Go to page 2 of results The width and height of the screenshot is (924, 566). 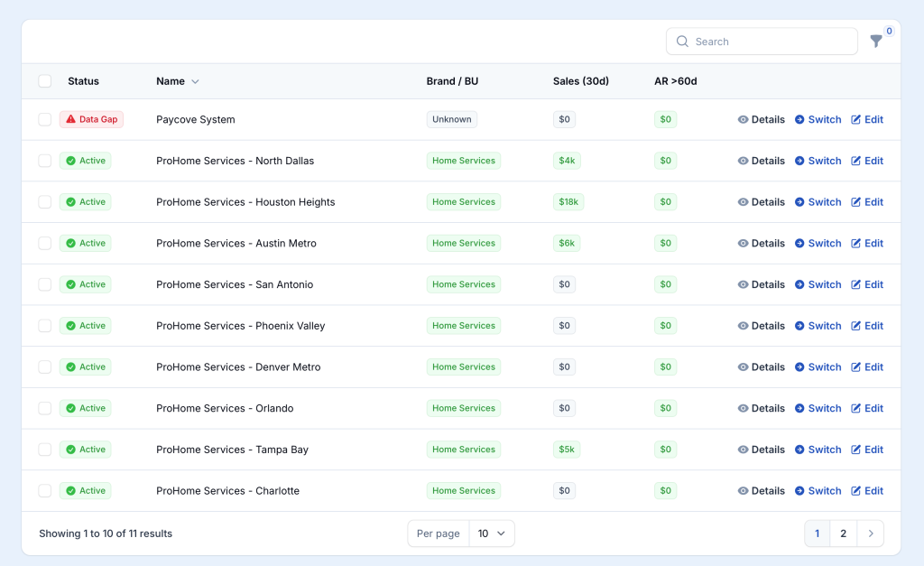[843, 534]
